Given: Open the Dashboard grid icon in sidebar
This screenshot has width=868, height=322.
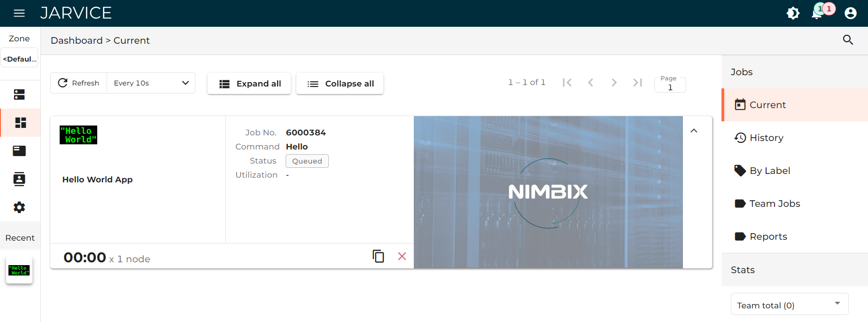Looking at the screenshot, I should pyautogui.click(x=20, y=123).
